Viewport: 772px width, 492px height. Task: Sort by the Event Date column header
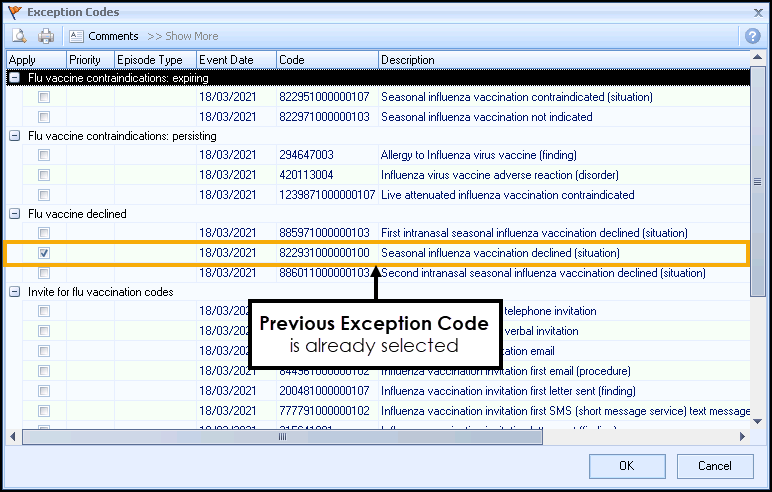(x=235, y=60)
